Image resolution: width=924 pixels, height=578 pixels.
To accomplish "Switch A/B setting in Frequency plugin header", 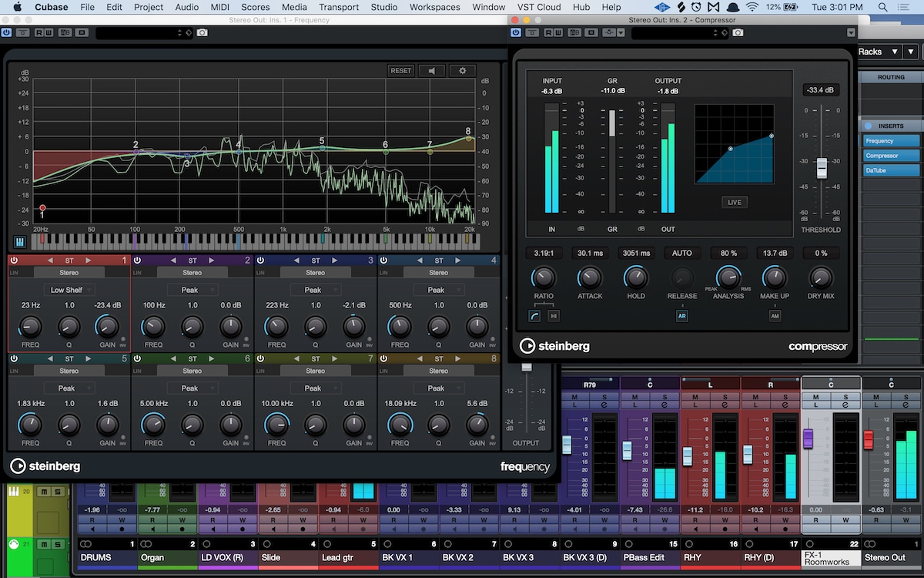I will (64, 33).
